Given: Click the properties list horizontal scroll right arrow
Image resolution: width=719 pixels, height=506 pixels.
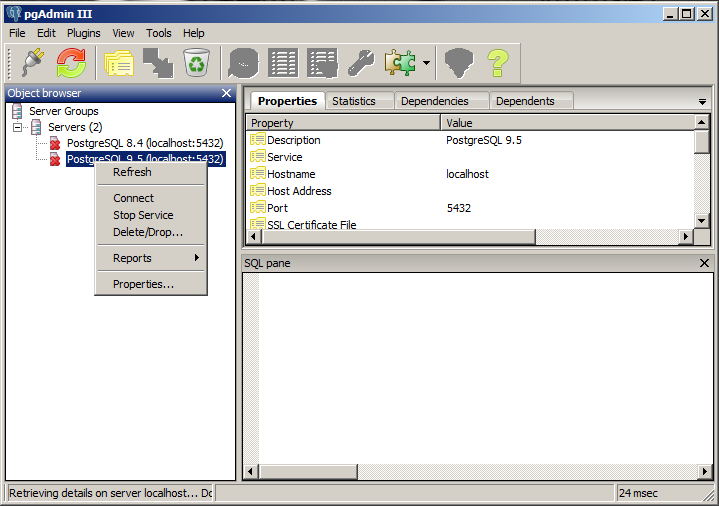Looking at the screenshot, I should coord(686,237).
